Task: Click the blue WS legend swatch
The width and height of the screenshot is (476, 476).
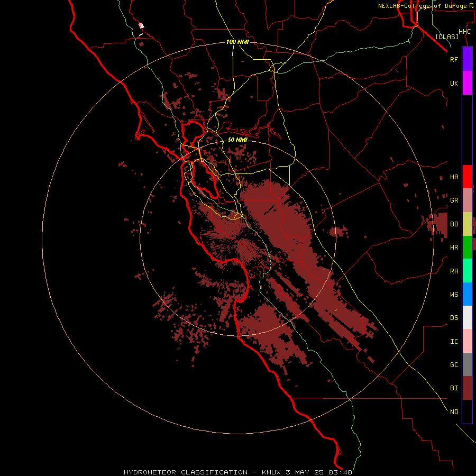Action: click(x=467, y=294)
